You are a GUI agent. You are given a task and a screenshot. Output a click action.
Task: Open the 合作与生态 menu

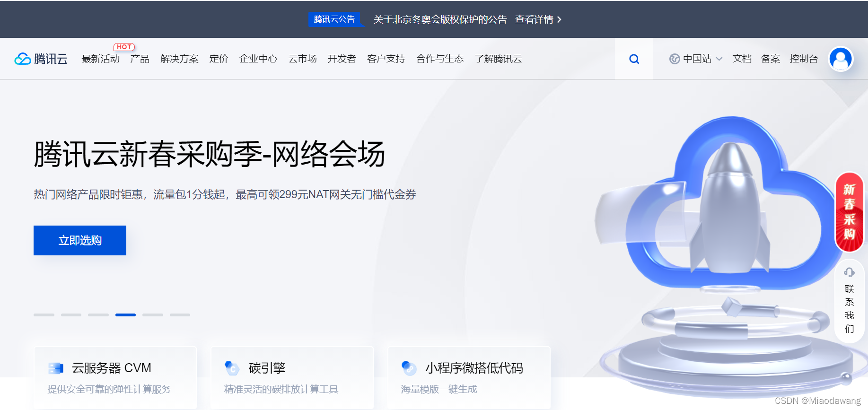point(440,59)
